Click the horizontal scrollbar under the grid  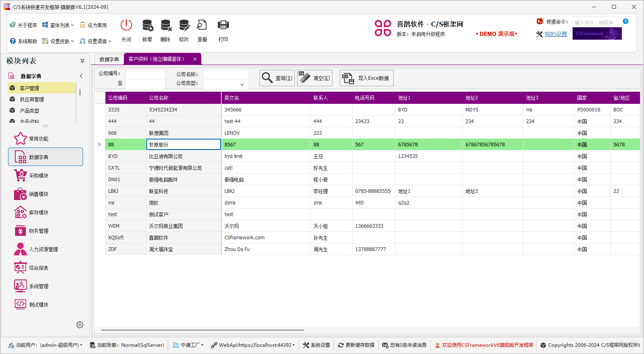tap(203, 330)
